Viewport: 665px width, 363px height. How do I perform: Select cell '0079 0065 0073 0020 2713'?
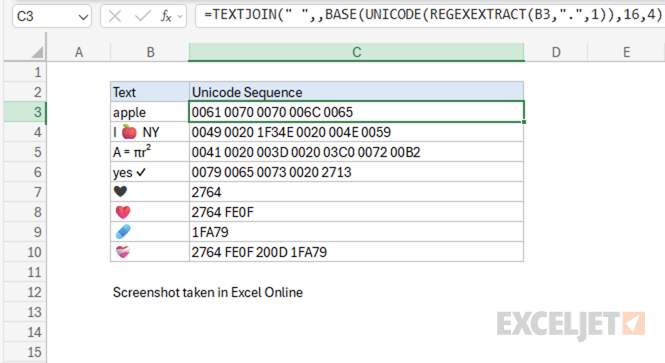356,172
